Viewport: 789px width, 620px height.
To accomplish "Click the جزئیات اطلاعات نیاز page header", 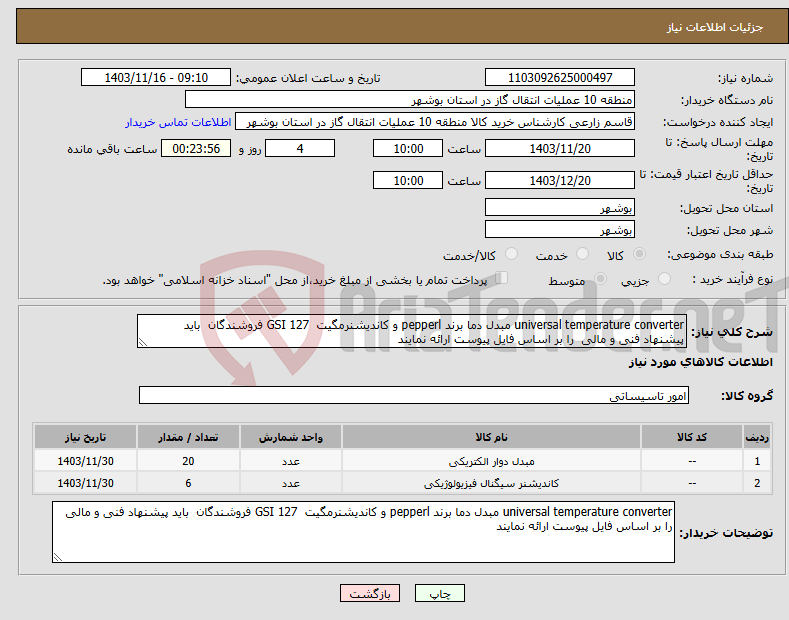I will 715,27.
